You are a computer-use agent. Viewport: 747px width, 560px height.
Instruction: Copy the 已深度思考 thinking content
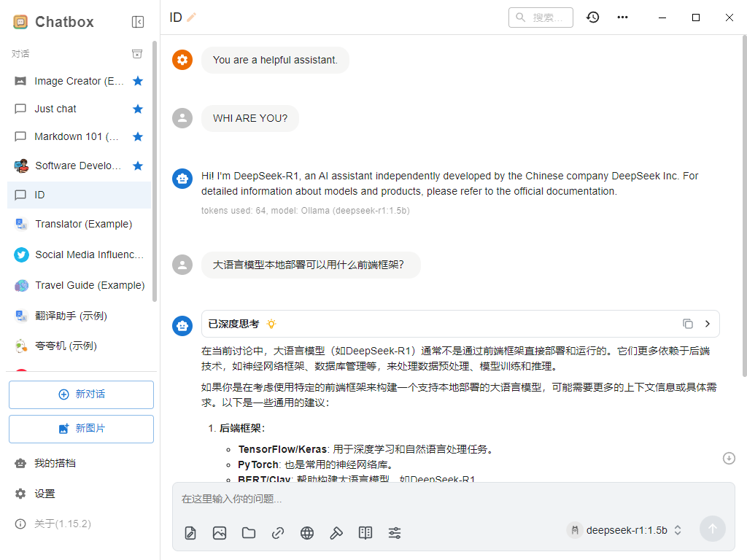pyautogui.click(x=687, y=324)
